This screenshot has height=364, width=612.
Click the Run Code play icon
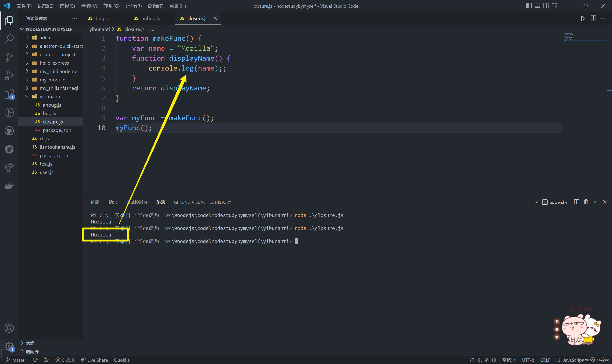(583, 18)
